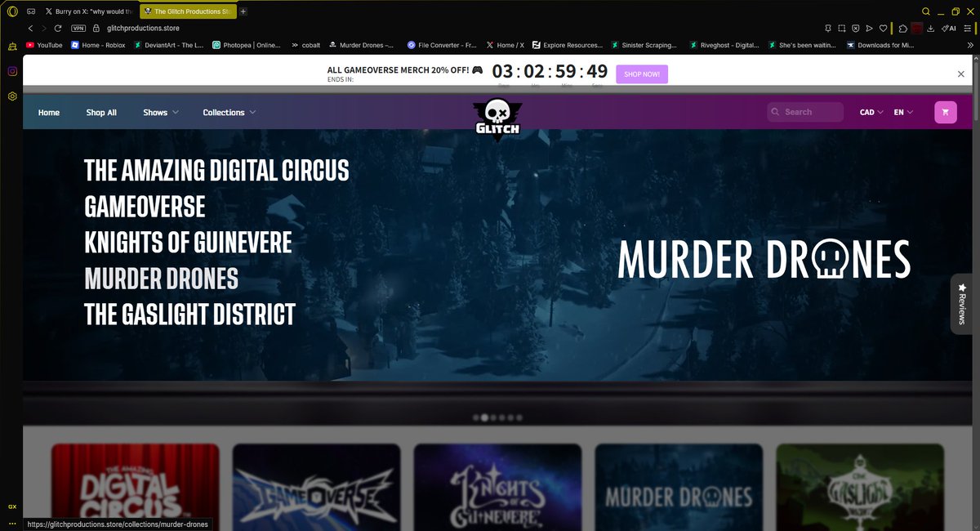Open a new browser tab
Viewport: 980px width, 531px height.
pos(243,11)
